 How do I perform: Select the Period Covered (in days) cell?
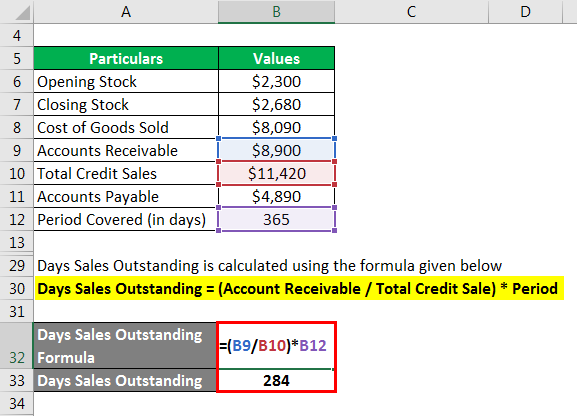click(126, 219)
